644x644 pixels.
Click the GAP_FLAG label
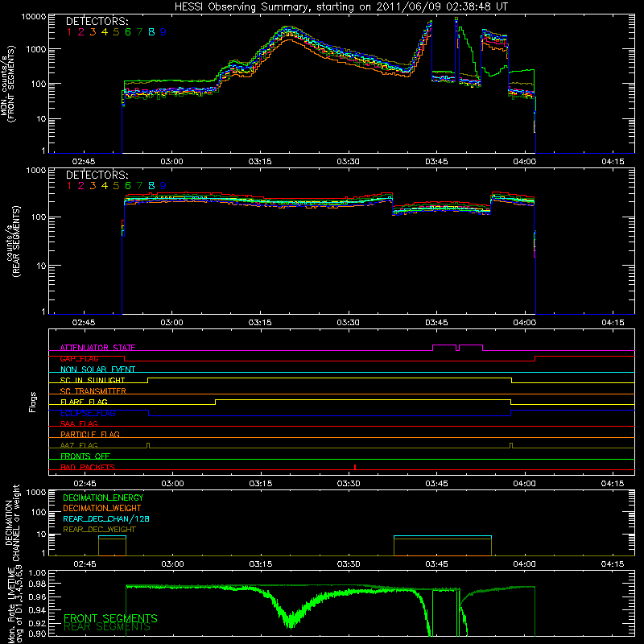point(79,358)
